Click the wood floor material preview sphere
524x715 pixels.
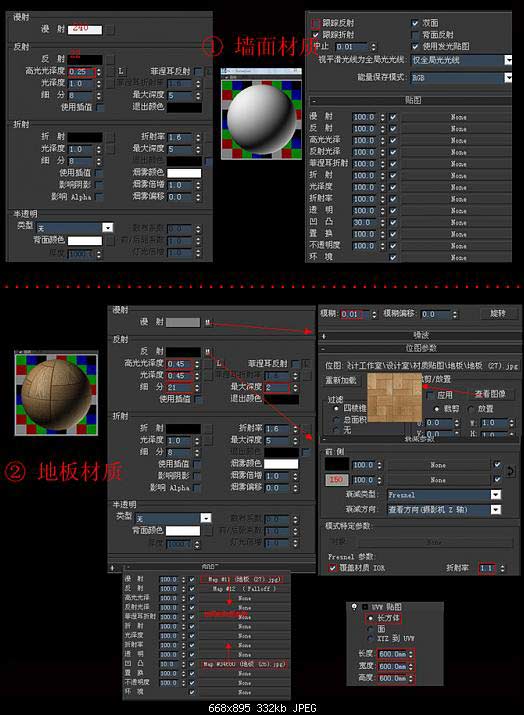[56, 394]
